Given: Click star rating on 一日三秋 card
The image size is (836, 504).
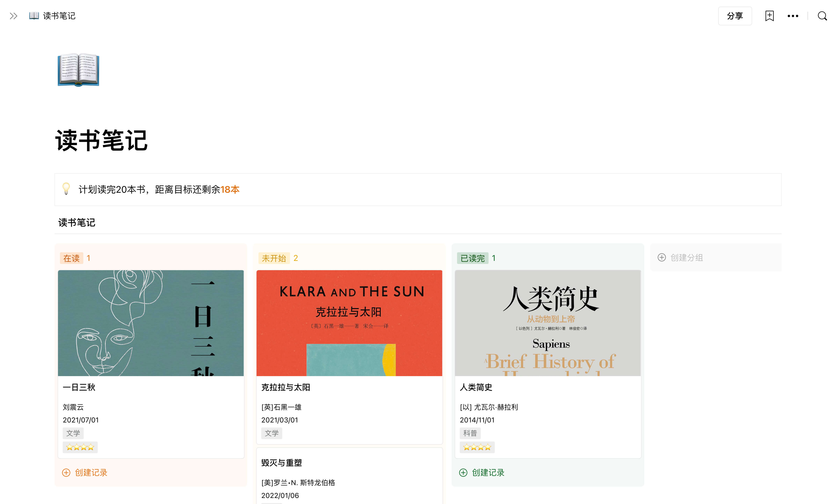Looking at the screenshot, I should click(80, 447).
